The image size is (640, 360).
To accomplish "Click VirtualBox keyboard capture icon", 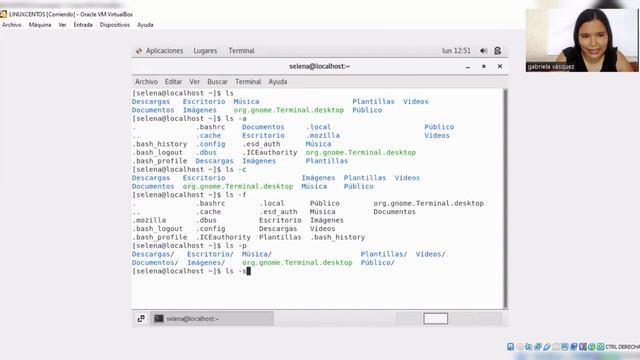I will 601,347.
